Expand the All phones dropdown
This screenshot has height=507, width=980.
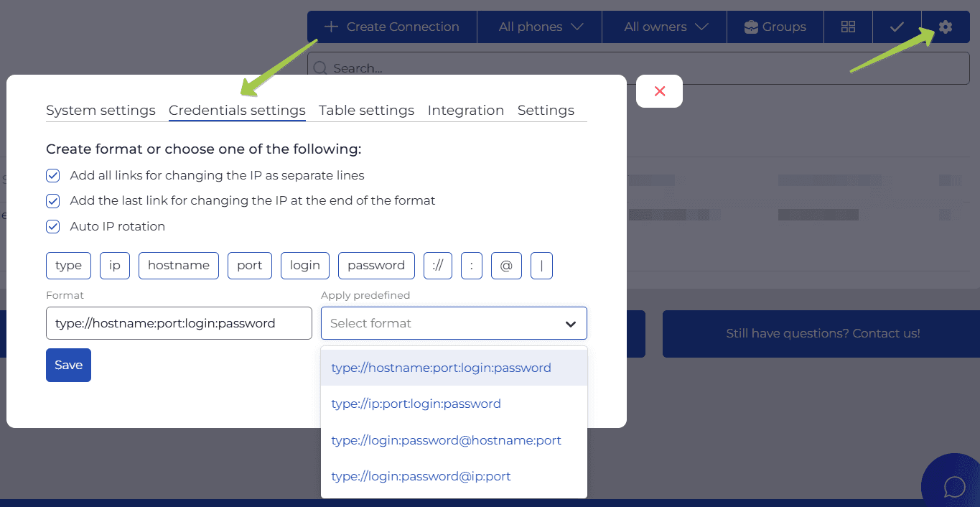541,27
